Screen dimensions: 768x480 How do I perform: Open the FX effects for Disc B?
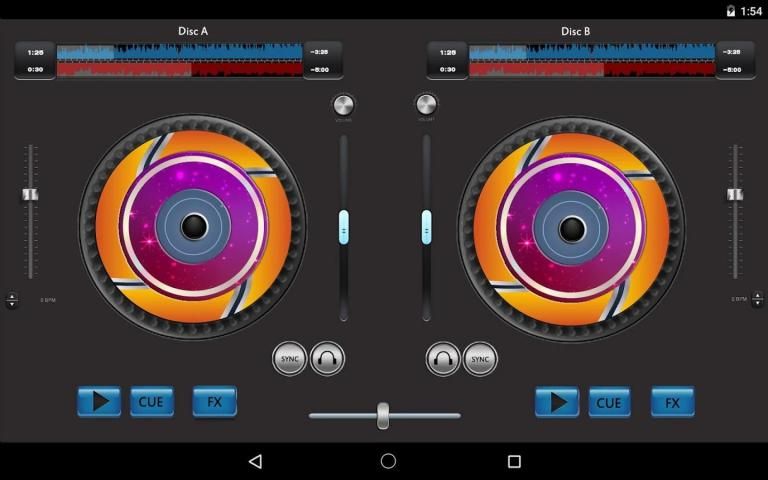point(672,402)
